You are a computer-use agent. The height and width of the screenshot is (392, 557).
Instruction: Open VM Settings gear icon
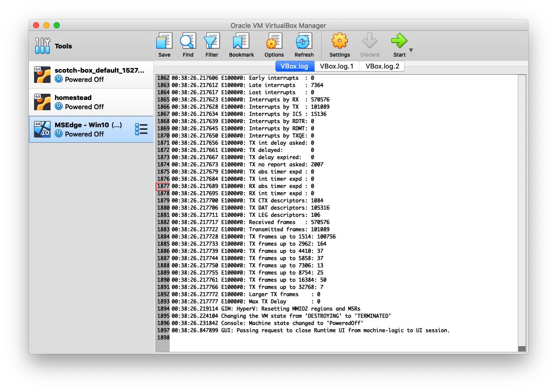[339, 41]
